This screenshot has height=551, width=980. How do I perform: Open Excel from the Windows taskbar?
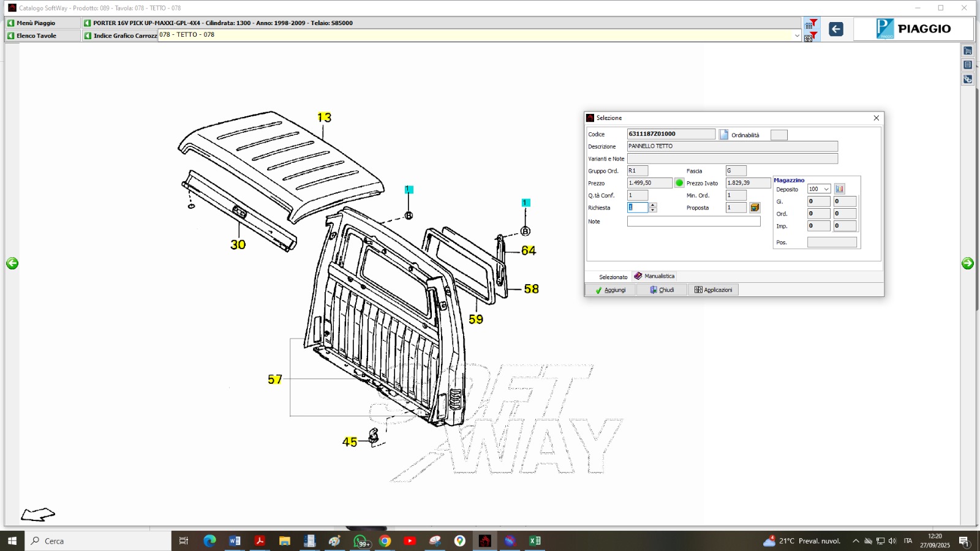(x=535, y=541)
